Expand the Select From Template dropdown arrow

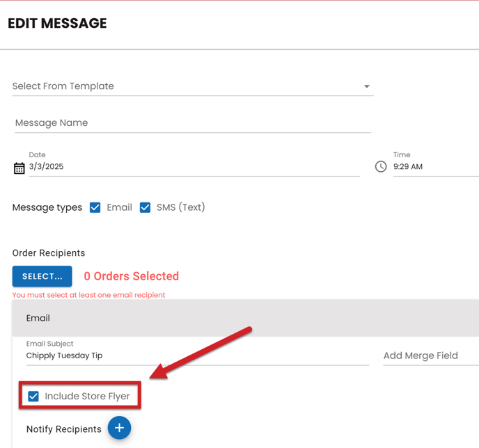[367, 86]
